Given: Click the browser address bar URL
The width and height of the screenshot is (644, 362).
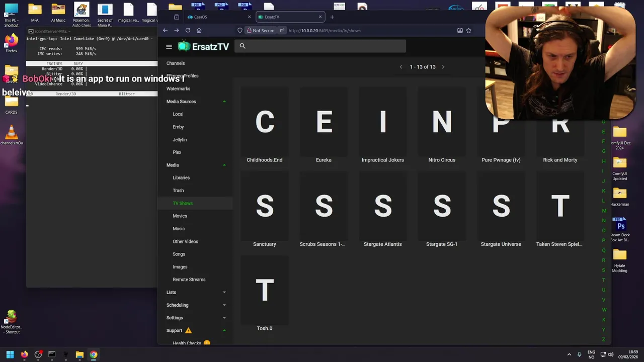Looking at the screenshot, I should (325, 31).
